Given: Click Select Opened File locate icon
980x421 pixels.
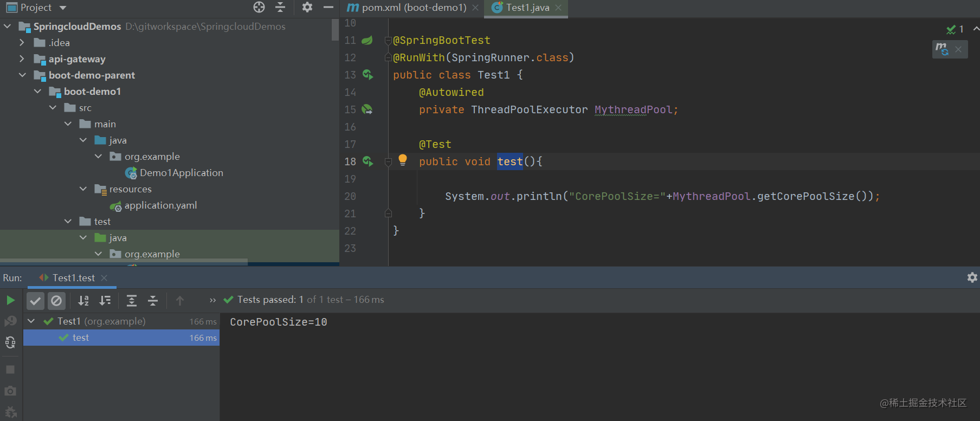Looking at the screenshot, I should 259,7.
